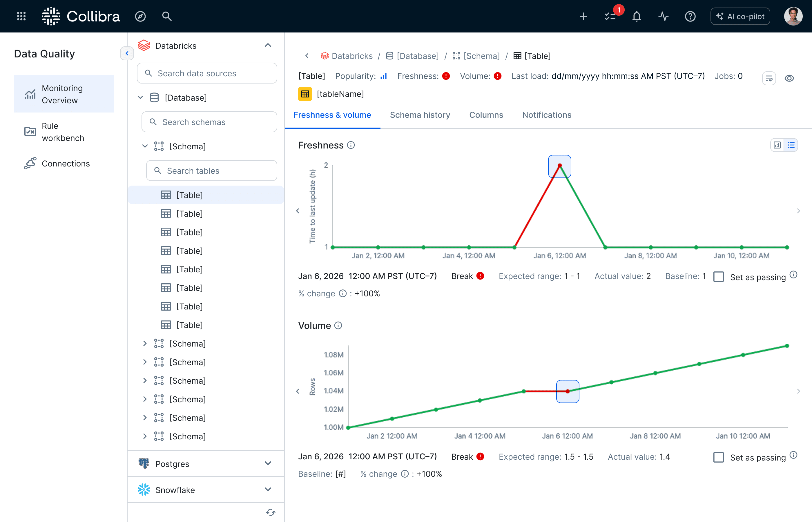This screenshot has width=812, height=522.
Task: Collapse the [Database] tree node
Action: [140, 98]
